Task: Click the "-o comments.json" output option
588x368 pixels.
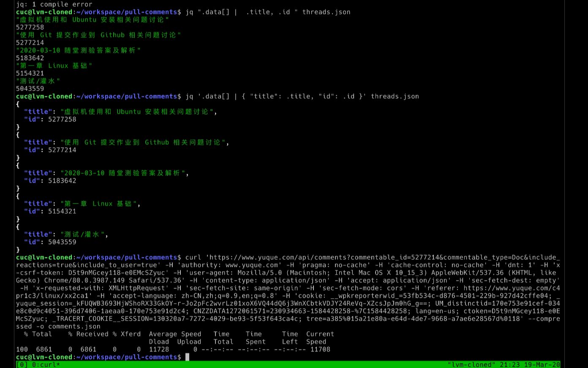Action: point(68,326)
